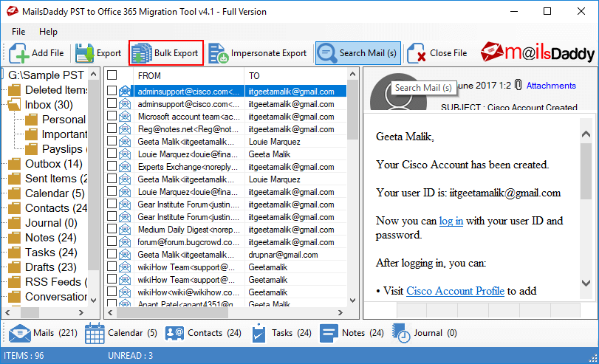Screen dimensions: 599x364
Task: Click the MailsDaddy app logo in title bar
Action: point(12,12)
